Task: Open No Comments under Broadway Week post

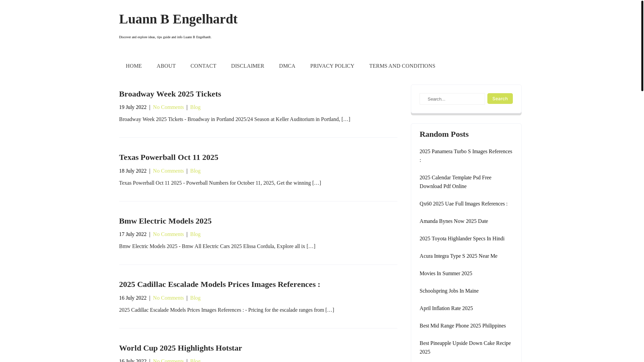Action: pos(168,107)
